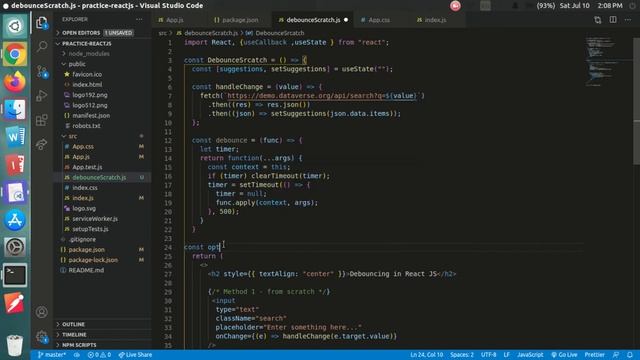Launch Firefox from the dock
This screenshot has height=360, width=640.
tap(15, 82)
